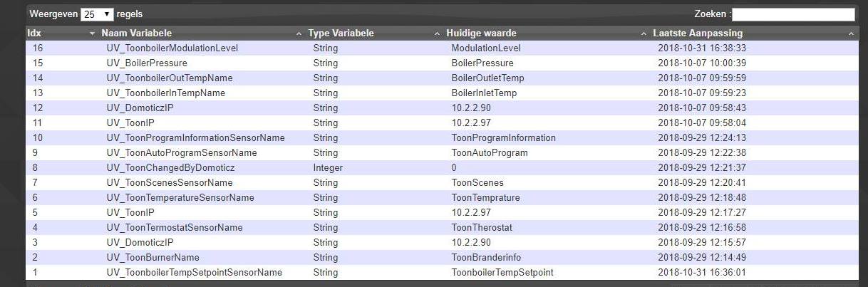Sort by Laatste Aanpassing column arrow
The height and width of the screenshot is (287, 868).
[851, 33]
